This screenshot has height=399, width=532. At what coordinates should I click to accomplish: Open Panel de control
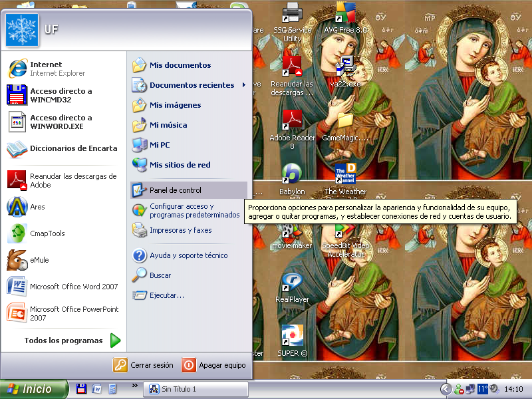175,190
